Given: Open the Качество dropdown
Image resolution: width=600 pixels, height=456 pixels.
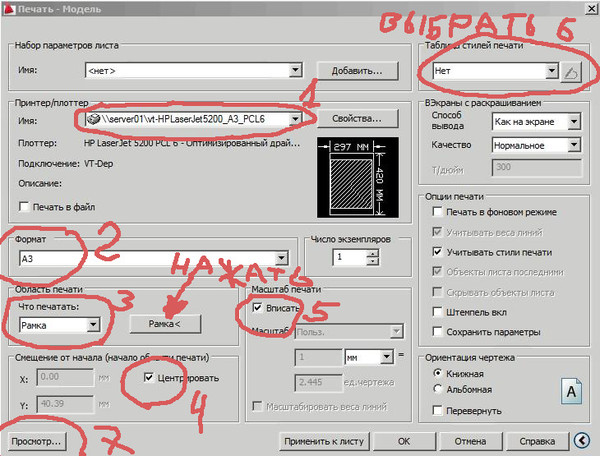Looking at the screenshot, I should [x=574, y=145].
